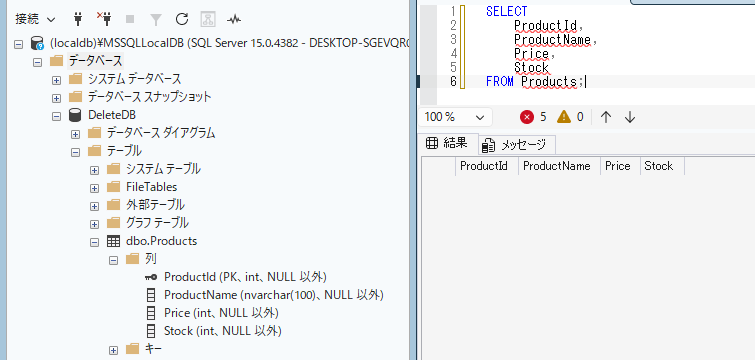Go to previous issue with up arrow

(606, 117)
